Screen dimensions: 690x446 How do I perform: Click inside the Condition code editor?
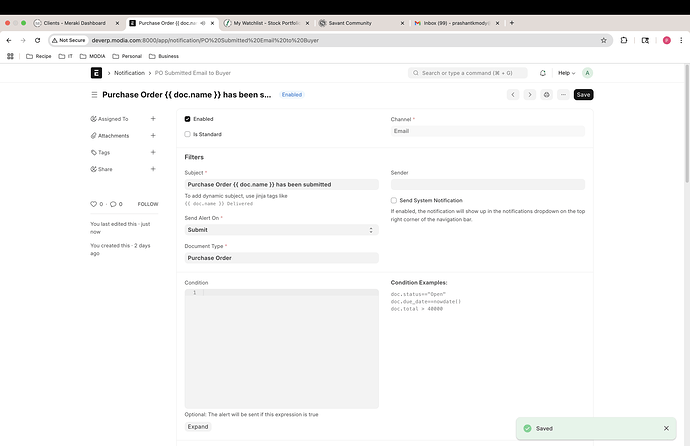click(282, 349)
